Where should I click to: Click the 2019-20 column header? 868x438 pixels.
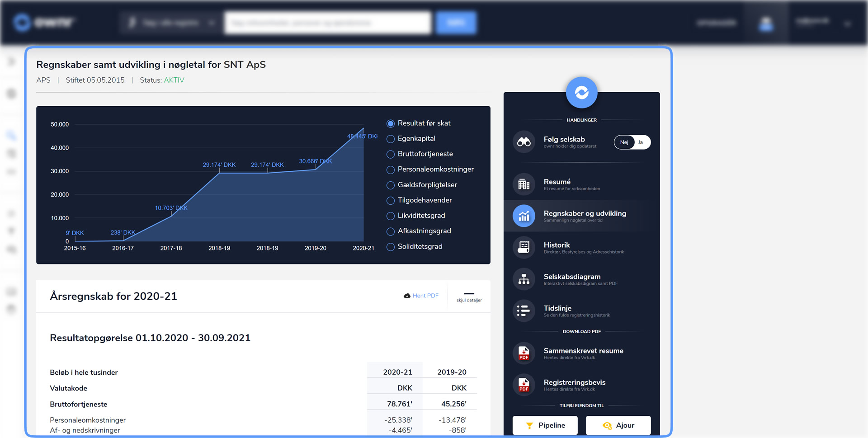pos(452,372)
